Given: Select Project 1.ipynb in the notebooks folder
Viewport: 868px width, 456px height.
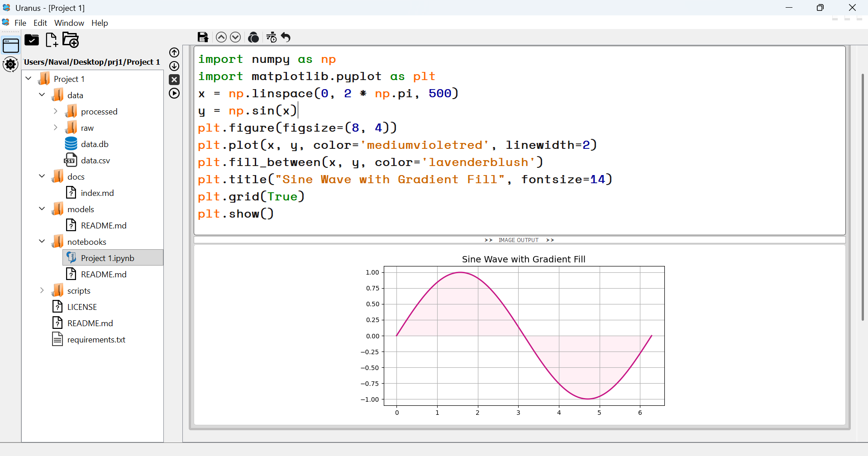Looking at the screenshot, I should [108, 257].
